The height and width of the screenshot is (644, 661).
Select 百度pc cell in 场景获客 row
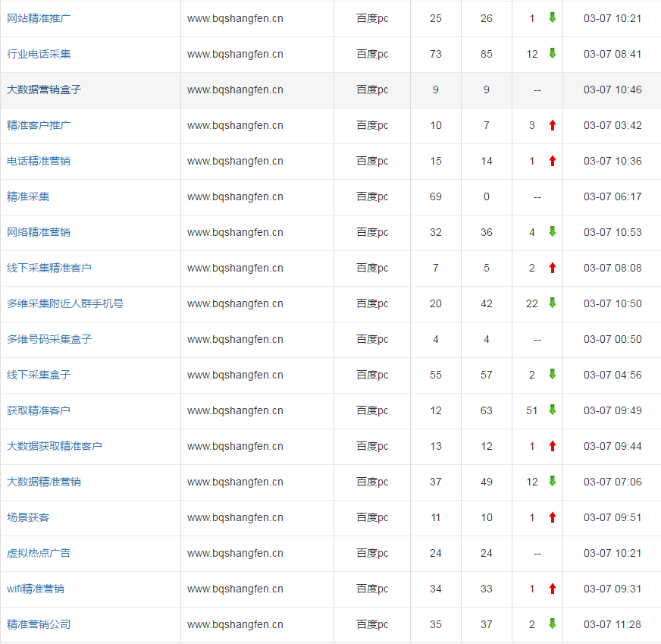coord(372,517)
